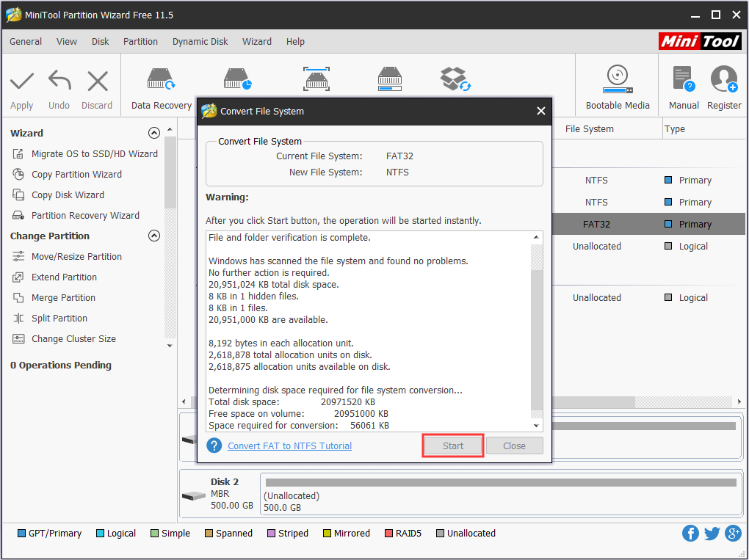Viewport: 749px width, 560px height.
Task: Click the File System column header
Action: coord(589,128)
